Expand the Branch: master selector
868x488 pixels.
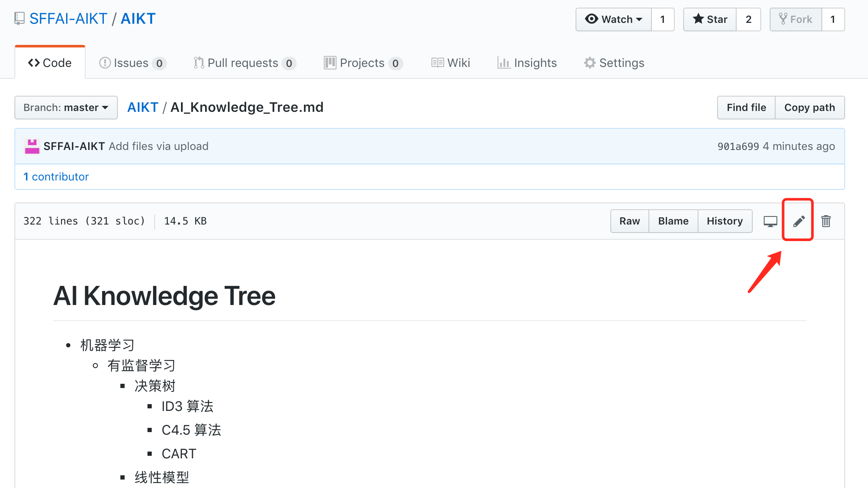pyautogui.click(x=66, y=108)
